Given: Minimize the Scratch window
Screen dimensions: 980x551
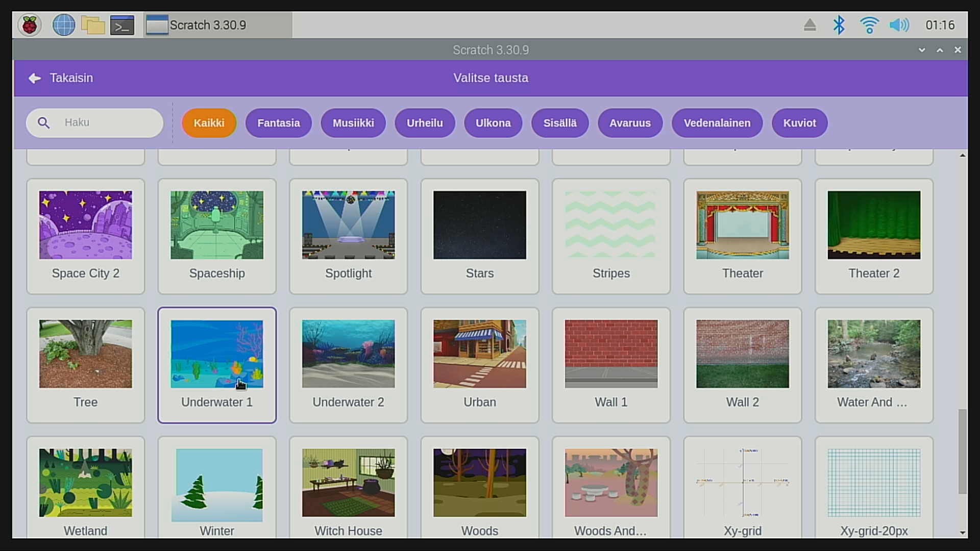Looking at the screenshot, I should click(x=922, y=50).
